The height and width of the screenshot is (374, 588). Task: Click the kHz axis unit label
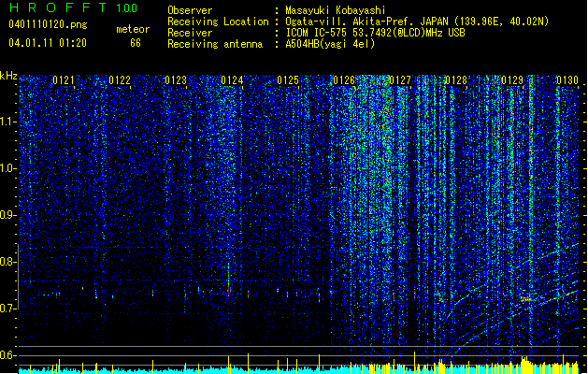point(8,76)
